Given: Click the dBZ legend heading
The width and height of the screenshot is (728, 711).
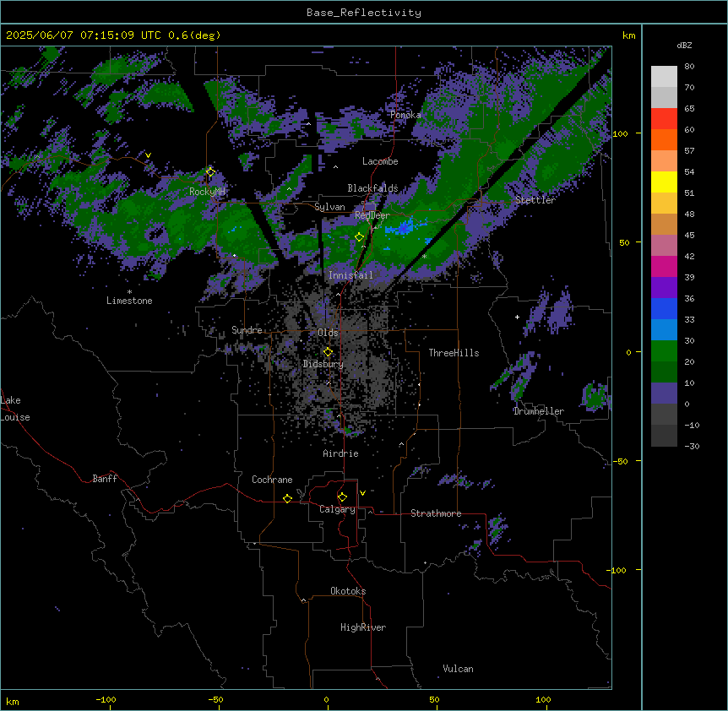Looking at the screenshot, I should coord(684,45).
